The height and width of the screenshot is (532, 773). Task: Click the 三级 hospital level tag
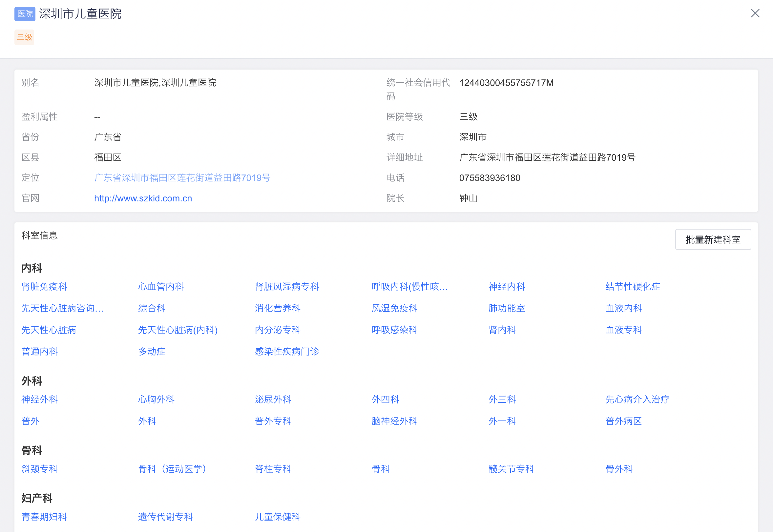pos(24,37)
